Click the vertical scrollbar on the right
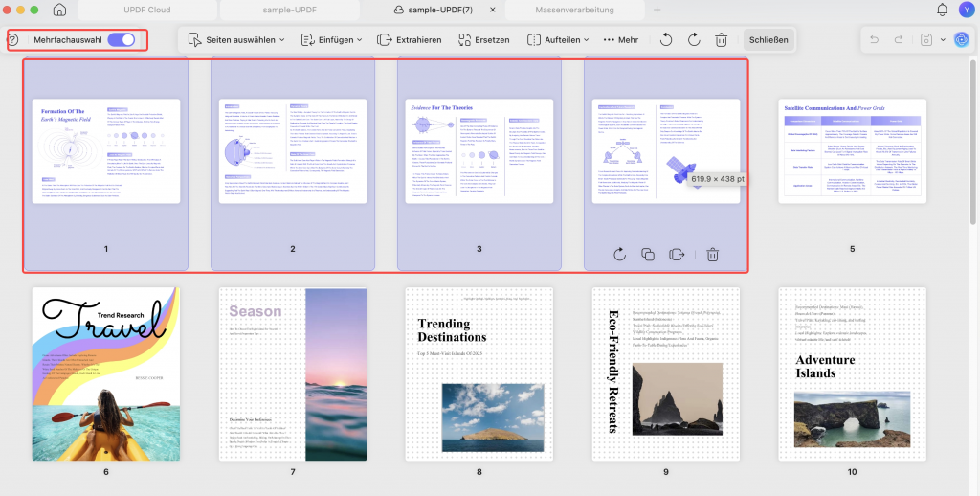 coord(973,142)
